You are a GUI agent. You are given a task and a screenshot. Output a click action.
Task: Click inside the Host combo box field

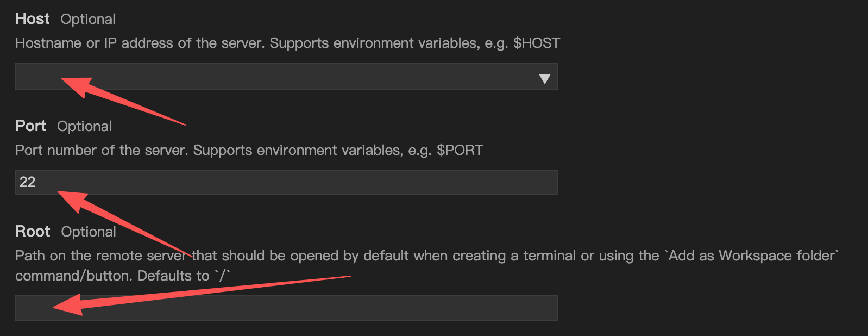tap(272, 77)
